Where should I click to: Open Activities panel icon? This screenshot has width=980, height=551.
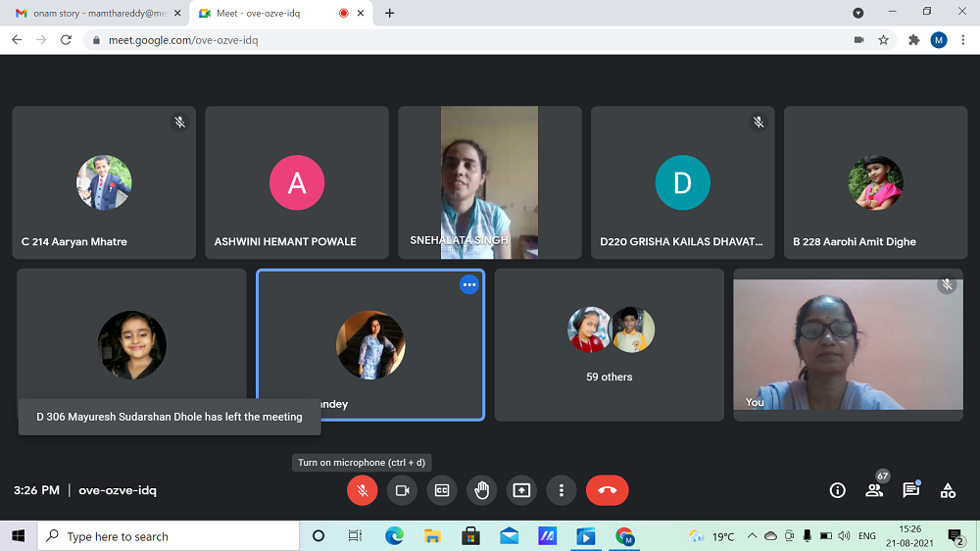point(948,490)
